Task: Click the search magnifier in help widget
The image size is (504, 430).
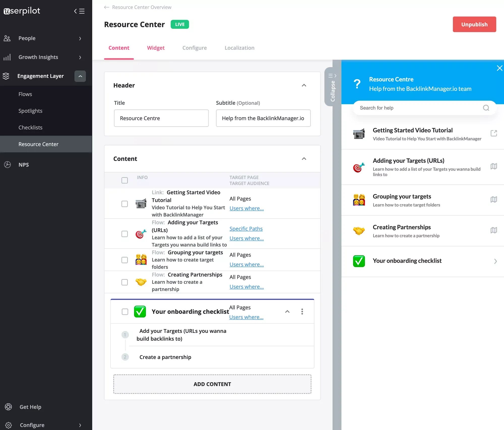Action: (486, 108)
